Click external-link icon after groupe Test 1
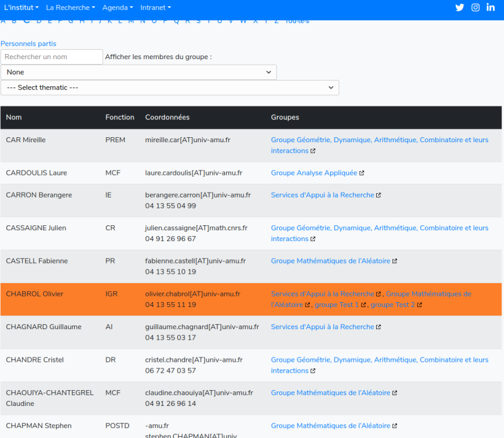 (364, 305)
